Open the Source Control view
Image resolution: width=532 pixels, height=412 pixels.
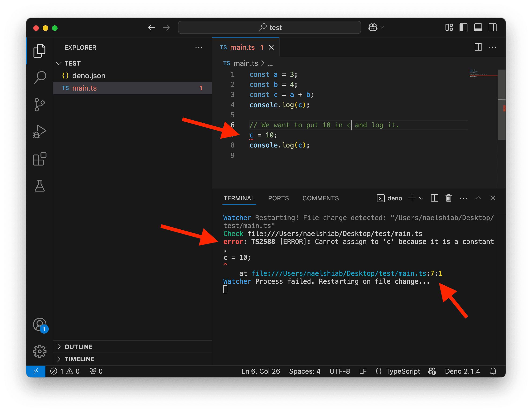click(x=40, y=105)
